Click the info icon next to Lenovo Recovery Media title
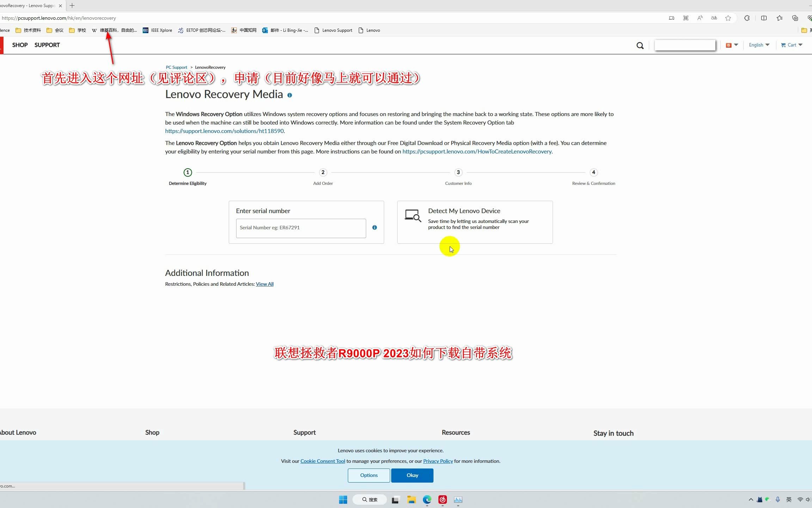812x508 pixels. coord(290,95)
